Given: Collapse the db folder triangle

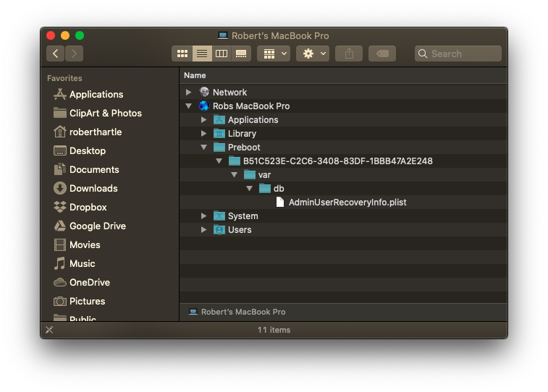Looking at the screenshot, I should (249, 189).
